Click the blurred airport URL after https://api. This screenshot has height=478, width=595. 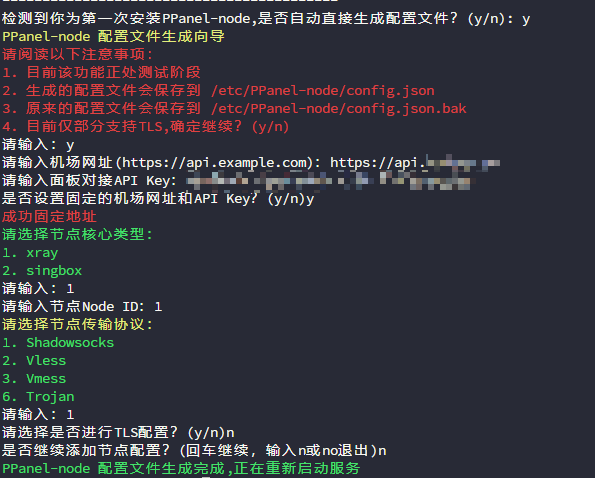(463, 163)
